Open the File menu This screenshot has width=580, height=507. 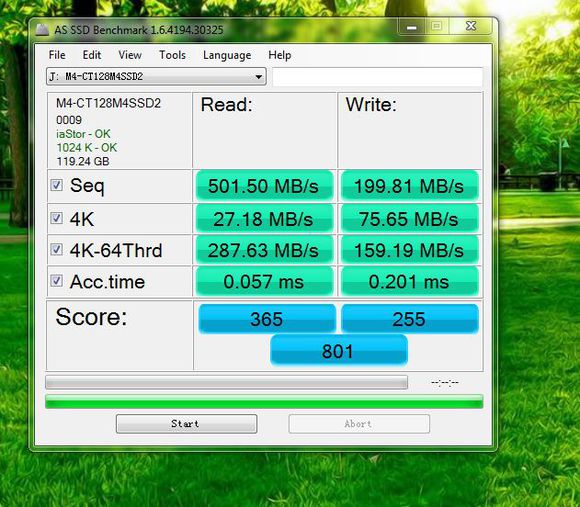coord(57,55)
